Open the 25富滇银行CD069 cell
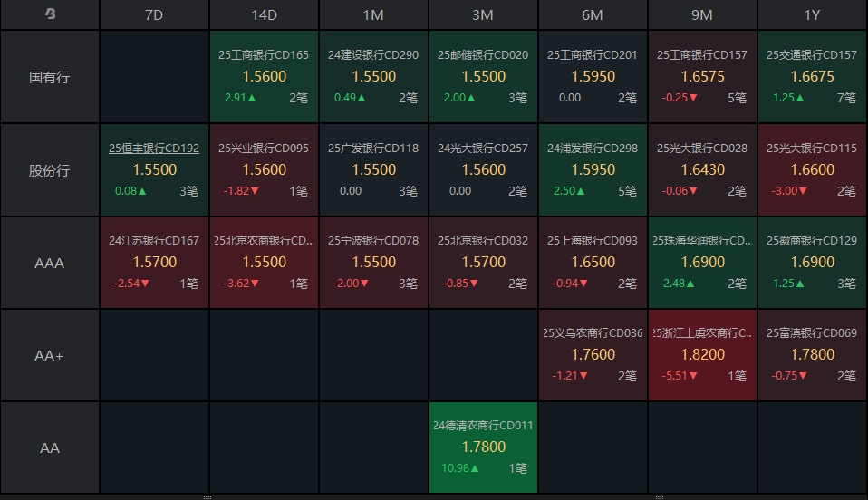 coord(812,355)
